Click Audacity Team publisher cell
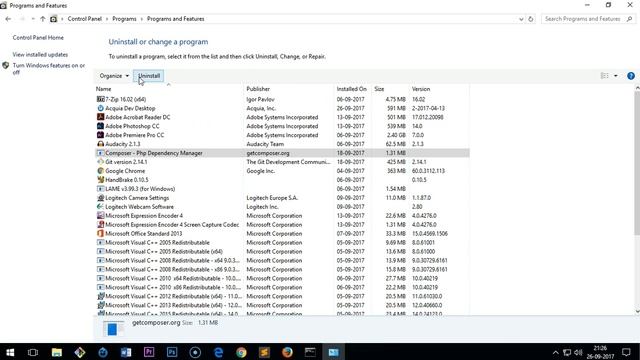The width and height of the screenshot is (640, 360). point(265,144)
